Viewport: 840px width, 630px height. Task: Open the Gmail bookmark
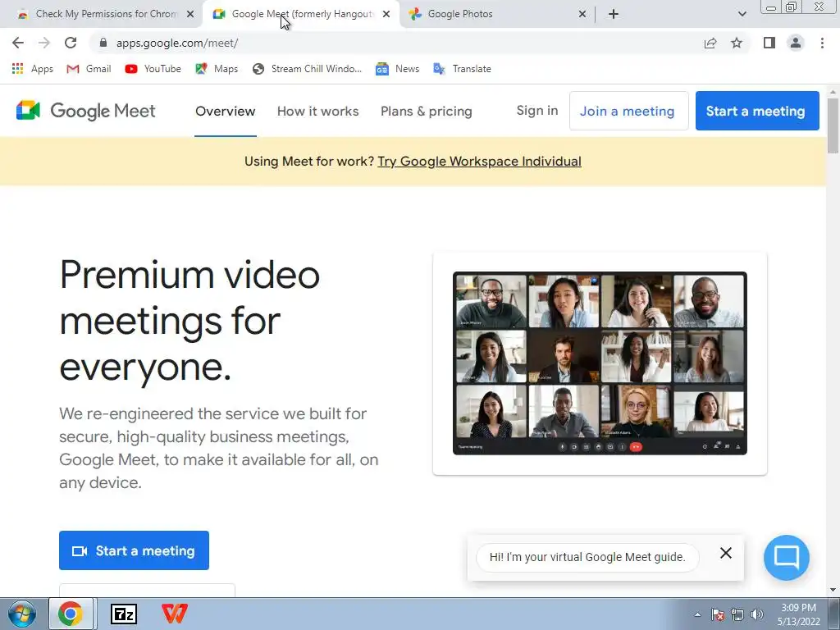(89, 69)
